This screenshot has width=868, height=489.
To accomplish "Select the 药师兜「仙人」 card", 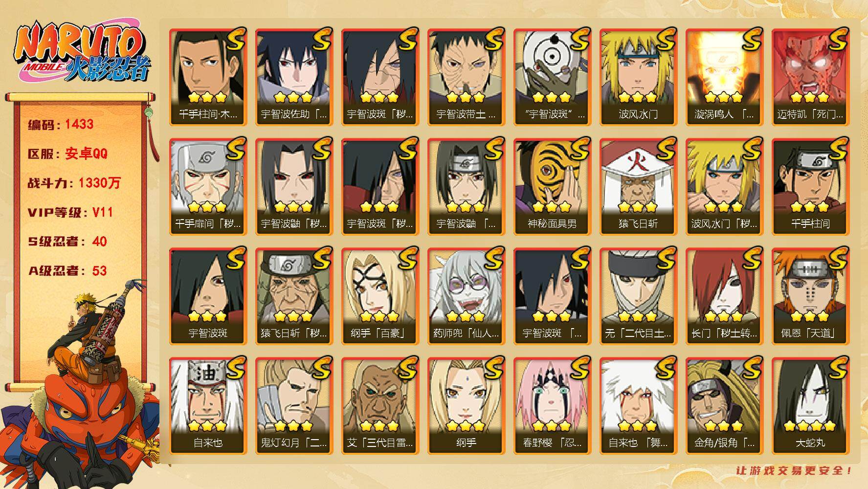I will [466, 296].
